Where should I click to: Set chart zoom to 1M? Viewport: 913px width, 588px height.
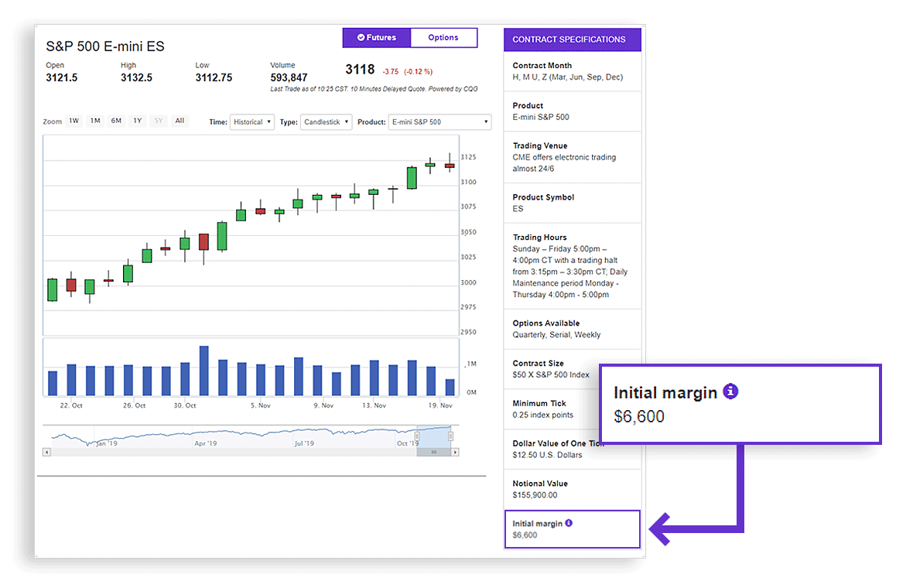click(94, 121)
